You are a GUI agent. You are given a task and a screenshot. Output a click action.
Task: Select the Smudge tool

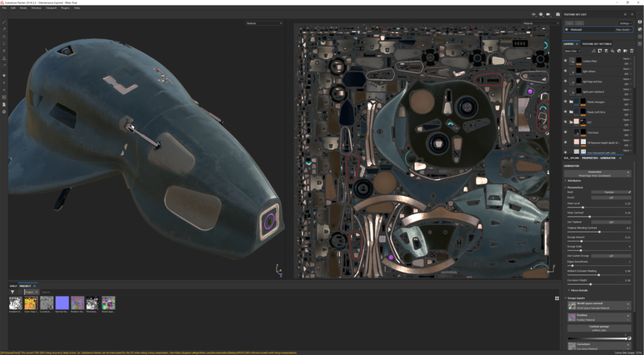pos(4,51)
